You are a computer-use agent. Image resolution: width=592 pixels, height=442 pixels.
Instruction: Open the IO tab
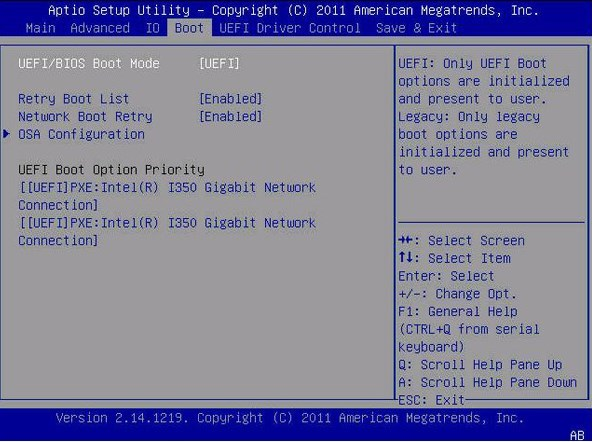point(153,28)
